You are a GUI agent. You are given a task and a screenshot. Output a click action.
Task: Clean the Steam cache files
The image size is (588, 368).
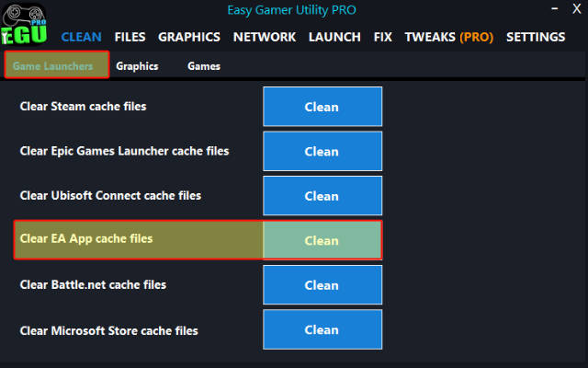tap(322, 107)
